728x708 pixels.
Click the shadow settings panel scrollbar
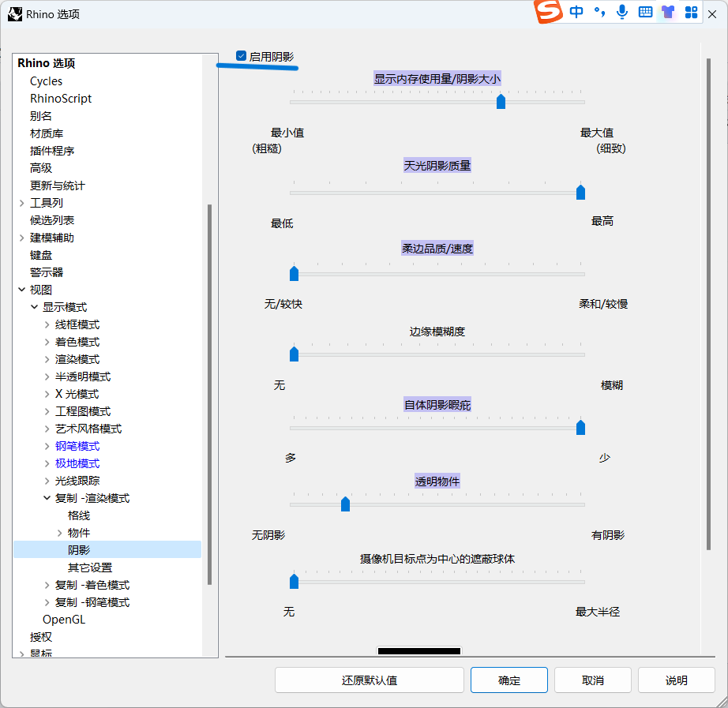tap(708, 304)
